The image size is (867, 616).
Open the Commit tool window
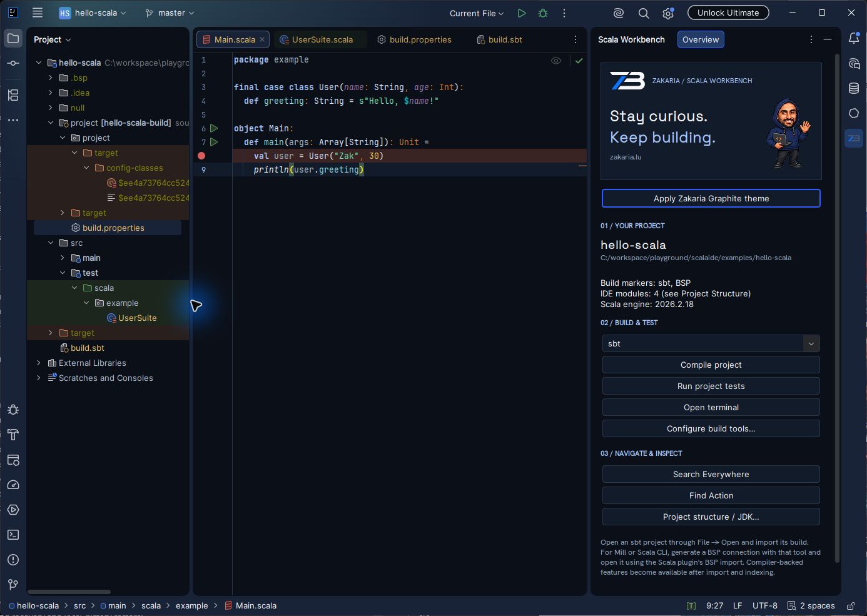[13, 63]
